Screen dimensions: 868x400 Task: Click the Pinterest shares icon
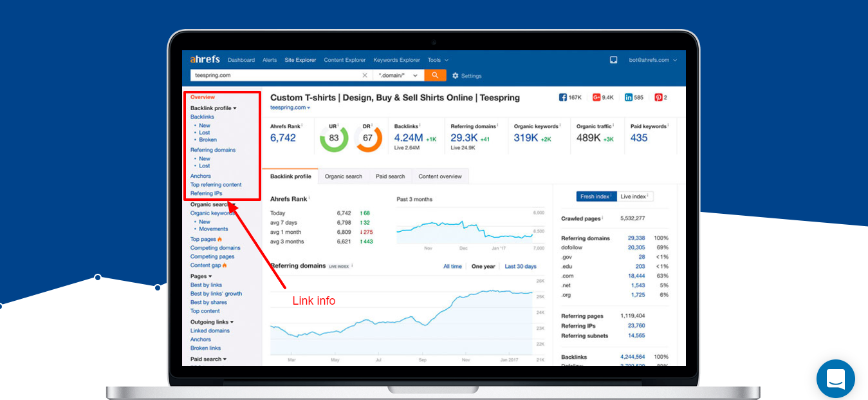click(x=658, y=97)
